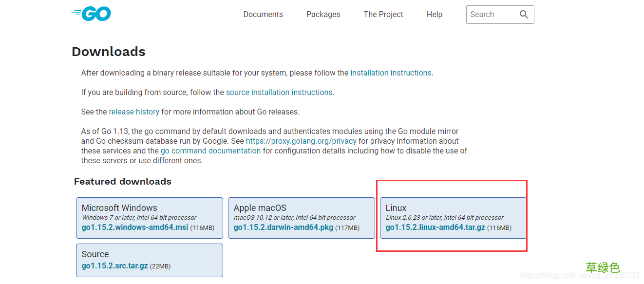
Task: Click the search magnifier icon
Action: [x=524, y=15]
